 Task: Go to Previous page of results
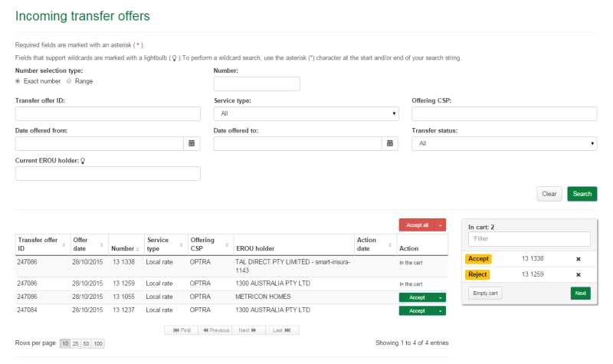tap(215, 330)
